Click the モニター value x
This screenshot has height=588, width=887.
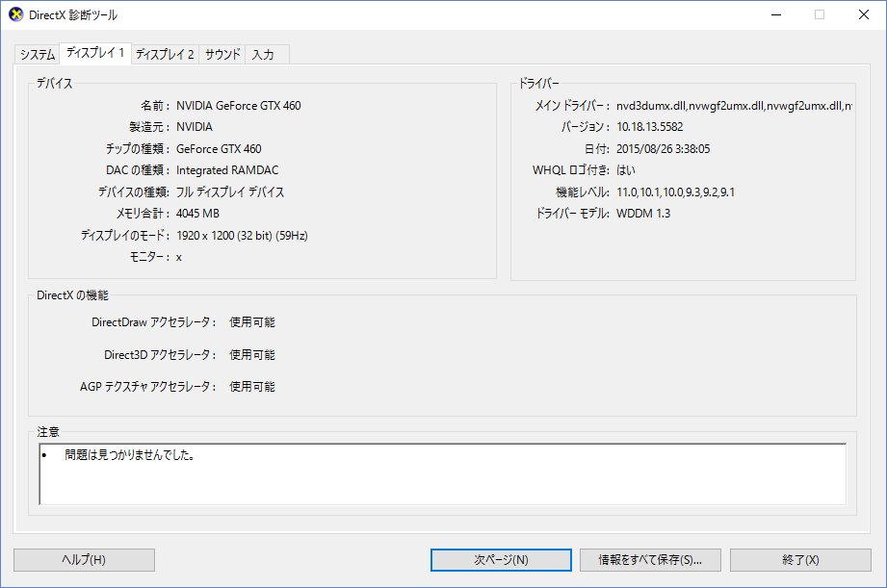(x=179, y=257)
